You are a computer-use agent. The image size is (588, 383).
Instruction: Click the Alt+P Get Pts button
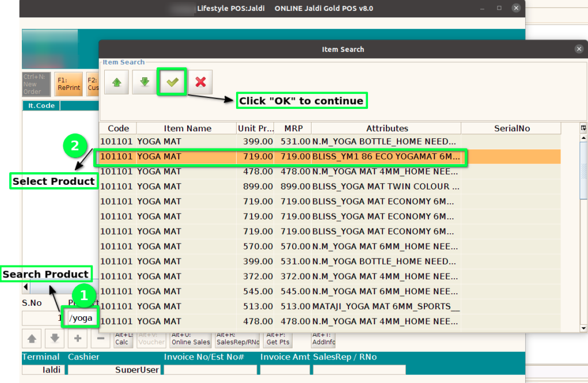278,339
